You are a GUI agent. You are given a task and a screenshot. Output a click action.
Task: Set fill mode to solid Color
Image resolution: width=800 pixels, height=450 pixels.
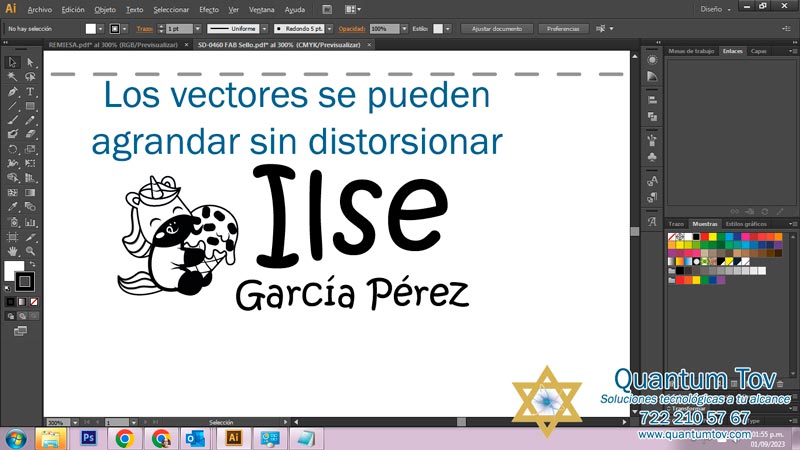pos(10,302)
